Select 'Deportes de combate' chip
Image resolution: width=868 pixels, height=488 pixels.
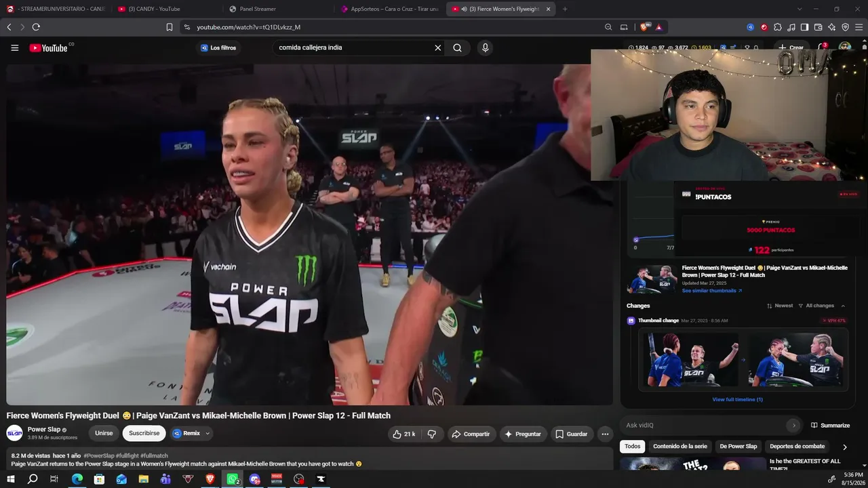pyautogui.click(x=797, y=447)
